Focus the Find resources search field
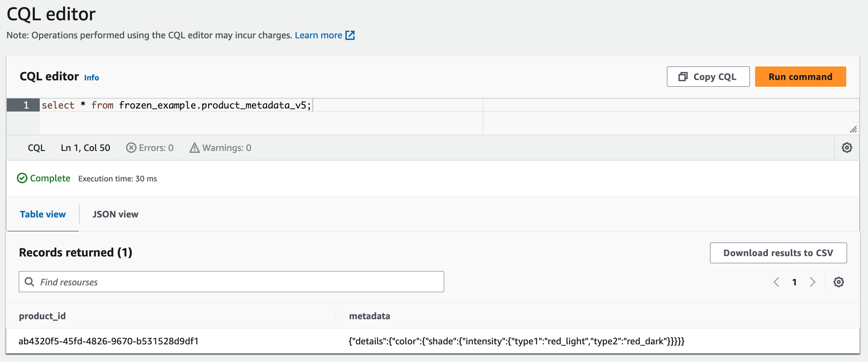The height and width of the screenshot is (362, 868). 240,282
